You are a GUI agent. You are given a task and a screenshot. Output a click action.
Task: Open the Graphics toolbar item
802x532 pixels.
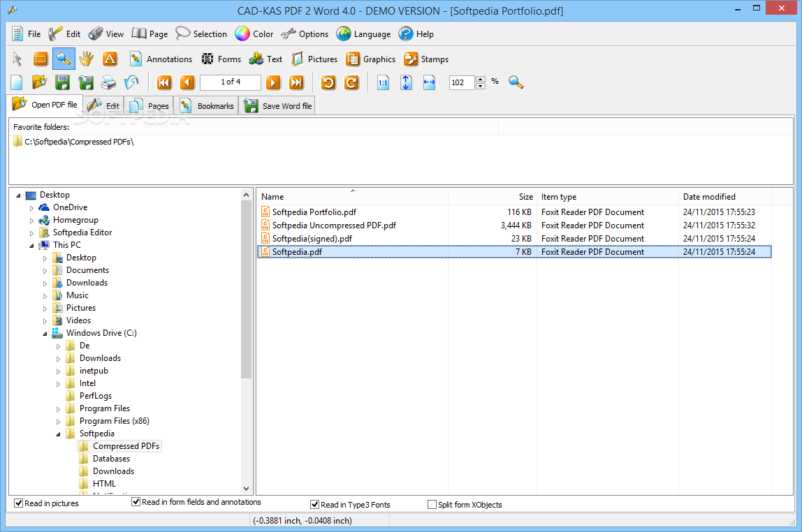click(x=370, y=59)
